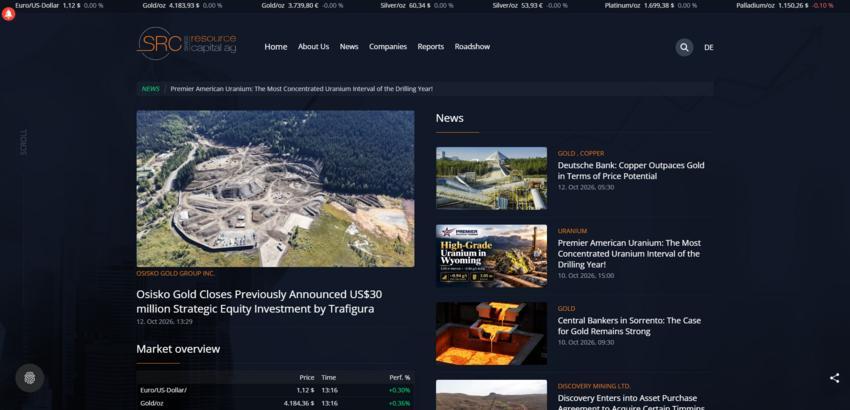Click the news ticker Premier American Uranium headline
Image resolution: width=850 pixels, height=410 pixels.
[301, 89]
